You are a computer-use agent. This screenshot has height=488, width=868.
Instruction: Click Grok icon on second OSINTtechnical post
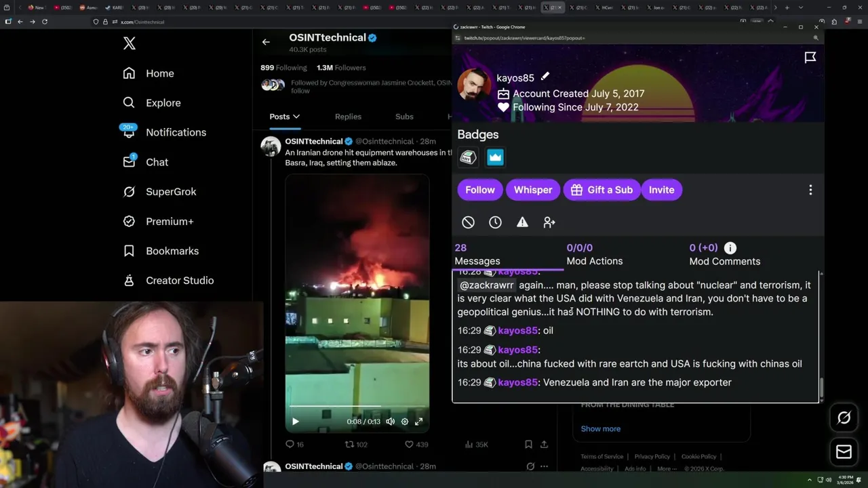click(530, 466)
